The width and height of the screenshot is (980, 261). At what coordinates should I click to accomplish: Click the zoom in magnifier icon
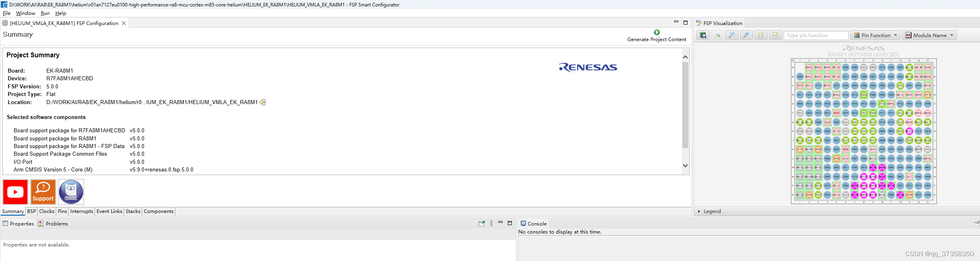[x=746, y=35]
